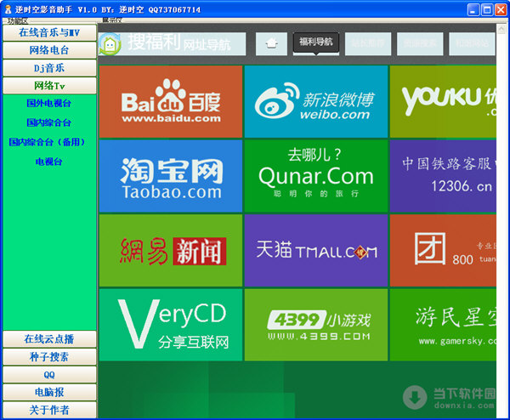Open the 网络电台 section
Image resolution: width=510 pixels, height=420 pixels.
tap(49, 50)
